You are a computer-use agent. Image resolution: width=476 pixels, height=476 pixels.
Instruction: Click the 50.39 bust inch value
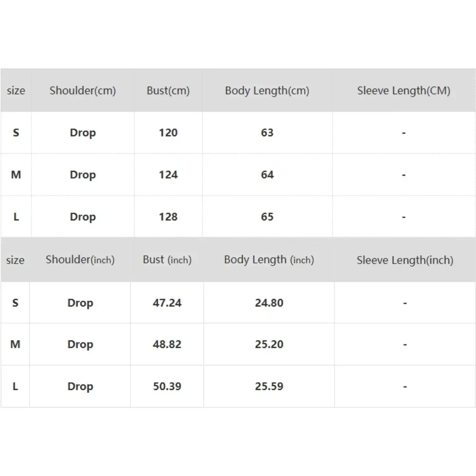(x=167, y=386)
